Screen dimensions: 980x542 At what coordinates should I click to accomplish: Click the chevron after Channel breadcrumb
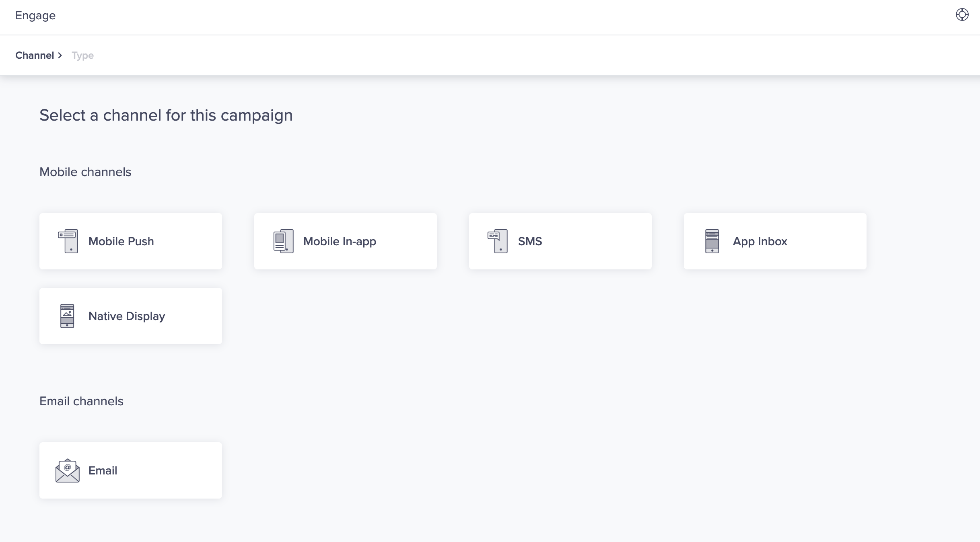point(60,55)
